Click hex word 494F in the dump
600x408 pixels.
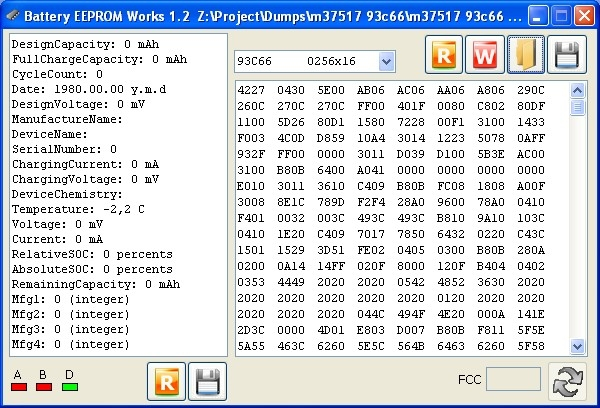[411, 314]
